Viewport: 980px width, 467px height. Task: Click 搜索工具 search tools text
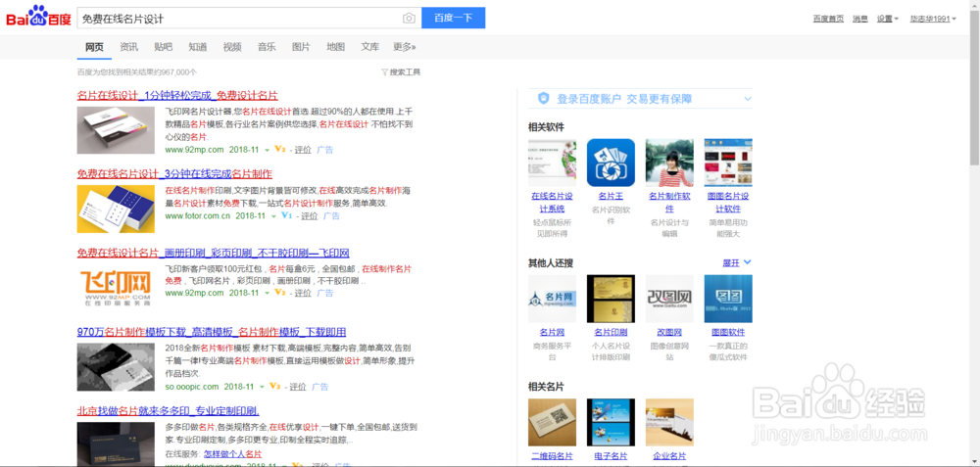[405, 72]
